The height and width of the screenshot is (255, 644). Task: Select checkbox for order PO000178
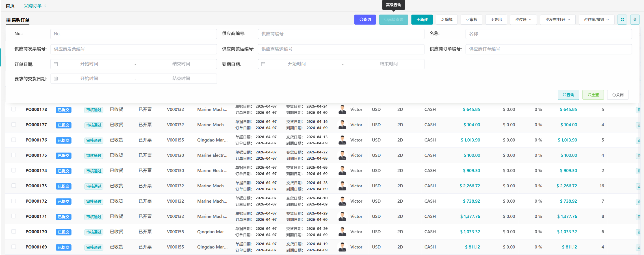click(14, 109)
